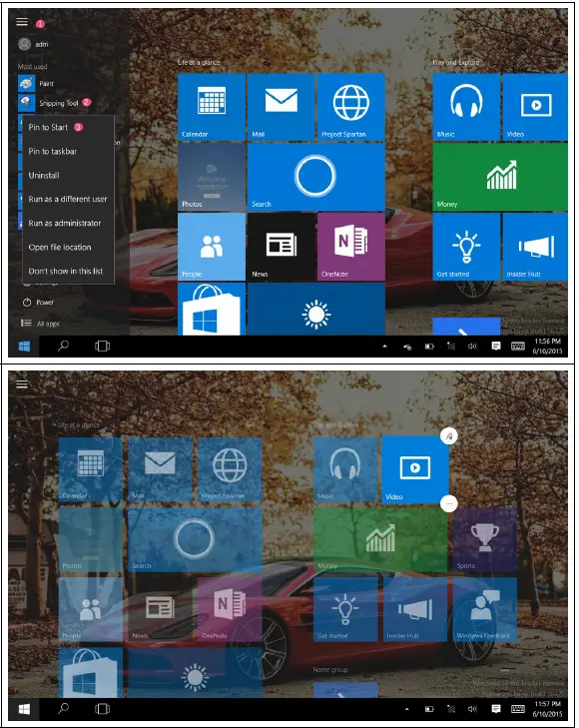This screenshot has width=579, height=728.
Task: Show hidden tray icons arrow in the top taskbar
Action: coord(384,346)
